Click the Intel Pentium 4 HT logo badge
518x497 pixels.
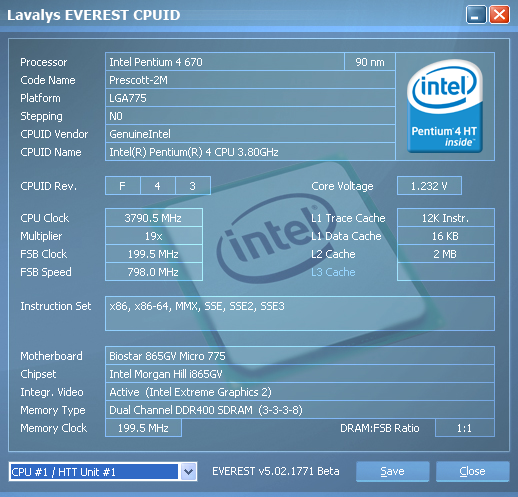click(445, 106)
